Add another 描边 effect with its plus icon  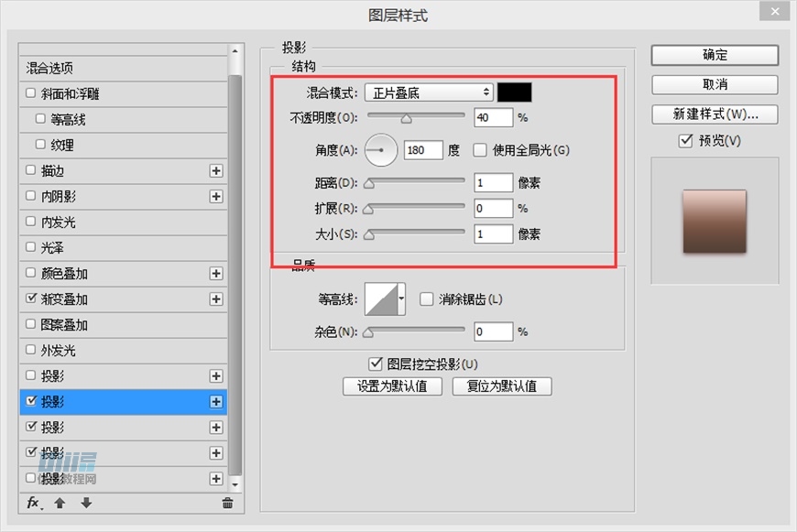click(x=216, y=170)
